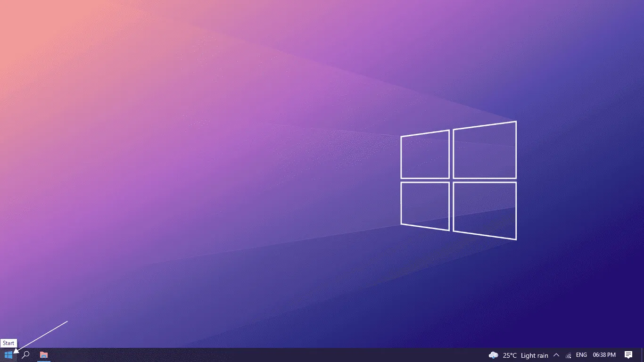The image size is (644, 362).
Task: Click the Show desktop strip at taskbar end
Action: 643,355
